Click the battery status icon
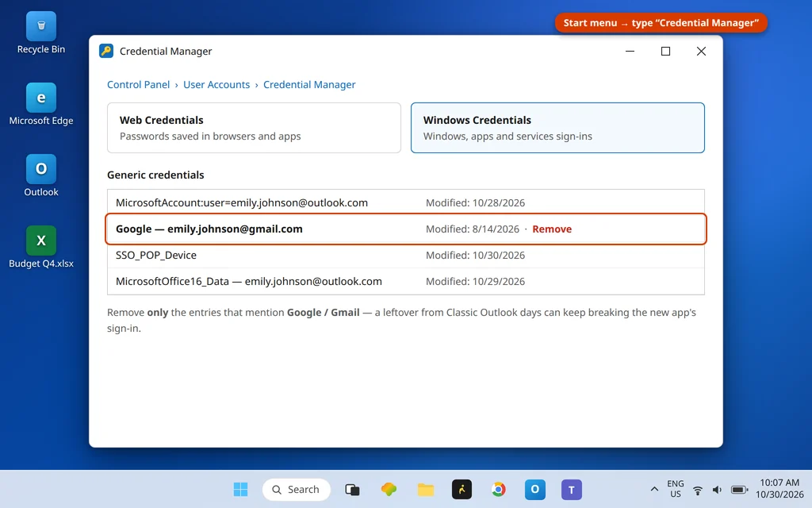This screenshot has width=812, height=508. 740,490
